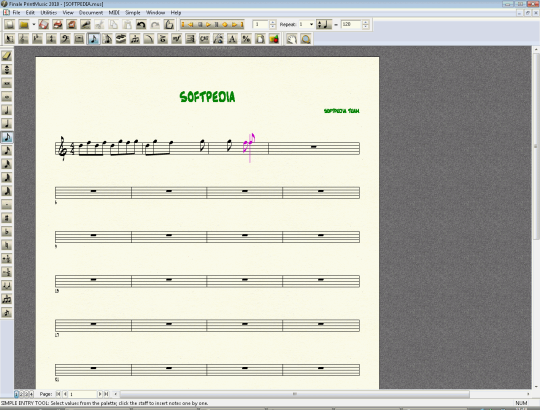The width and height of the screenshot is (540, 410).
Task: Select the natural accidental in the left palette
Action: tap(7, 245)
